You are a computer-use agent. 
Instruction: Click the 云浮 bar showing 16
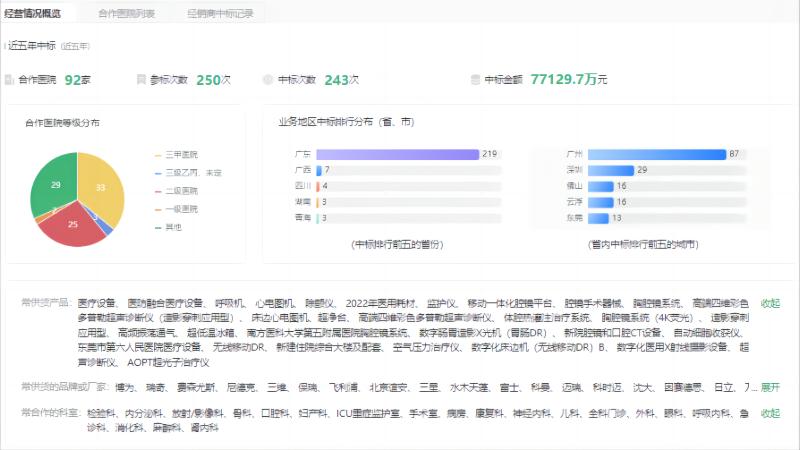[x=601, y=202]
